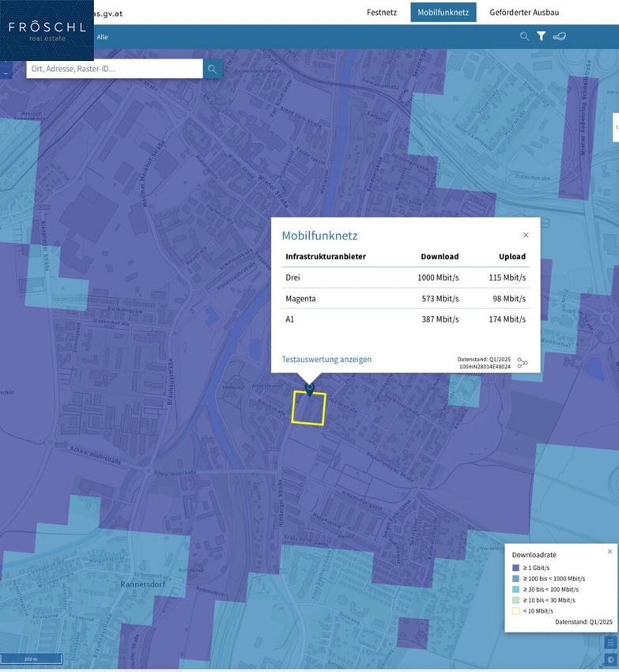Click the toolbar magnifier search icon
Screen dimensions: 619x672
point(524,36)
